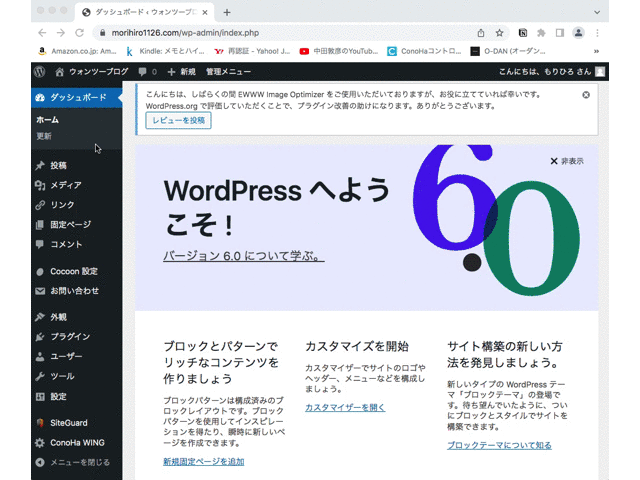Open Chrome profile avatar icon
The image size is (640, 480).
[578, 33]
